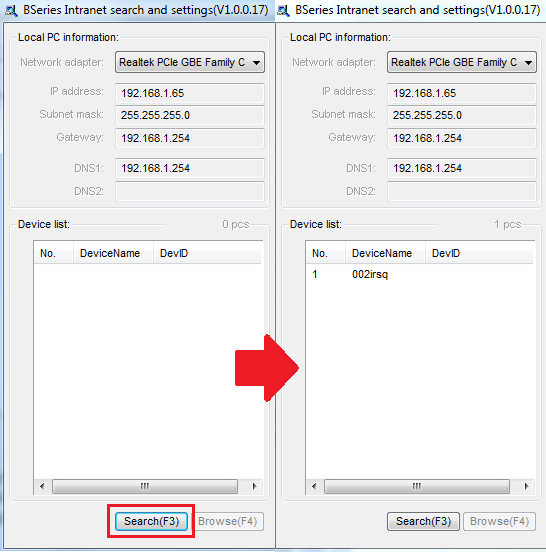The image size is (546, 552).
Task: Click Subnet mask field in left window
Action: click(190, 115)
